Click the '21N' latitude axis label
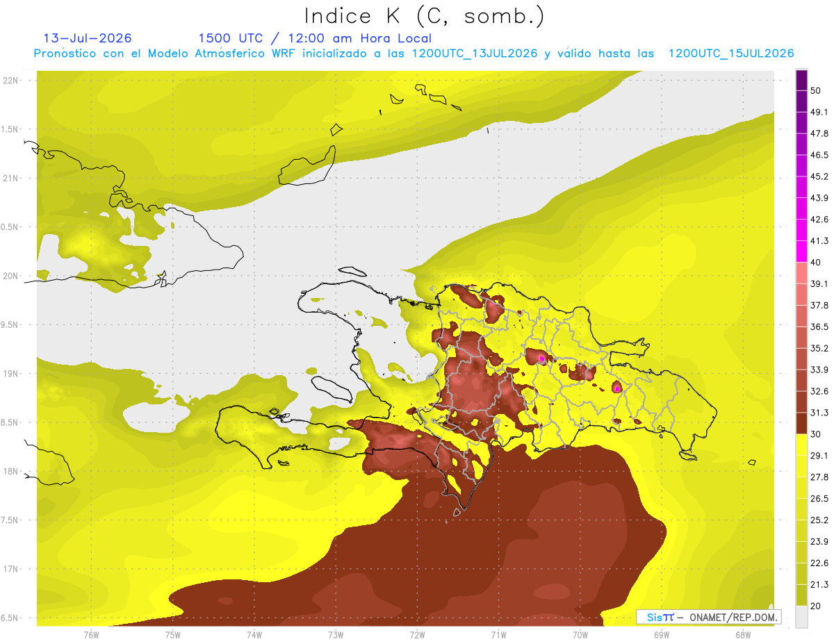The image size is (834, 644). click(x=12, y=179)
